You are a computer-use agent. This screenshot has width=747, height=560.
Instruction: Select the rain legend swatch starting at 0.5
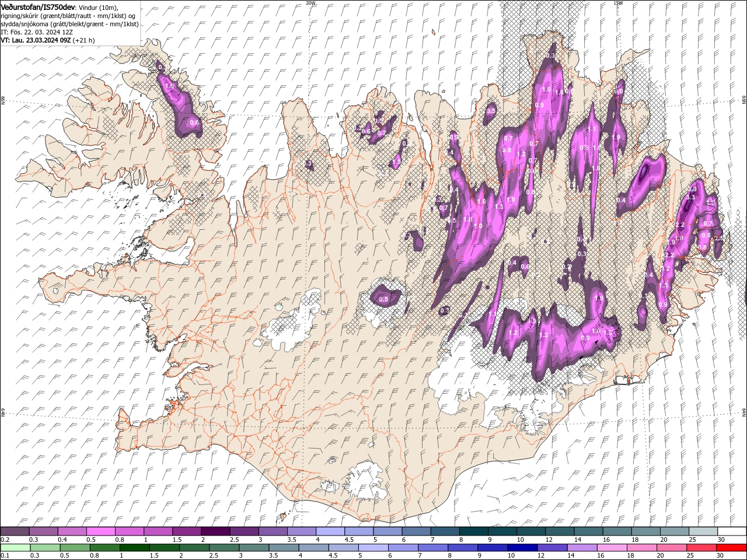click(75, 548)
